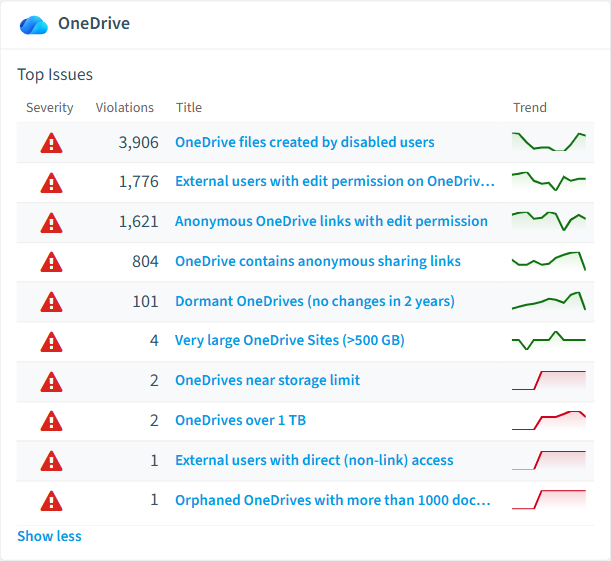Sort by the Severity column header

(x=49, y=108)
